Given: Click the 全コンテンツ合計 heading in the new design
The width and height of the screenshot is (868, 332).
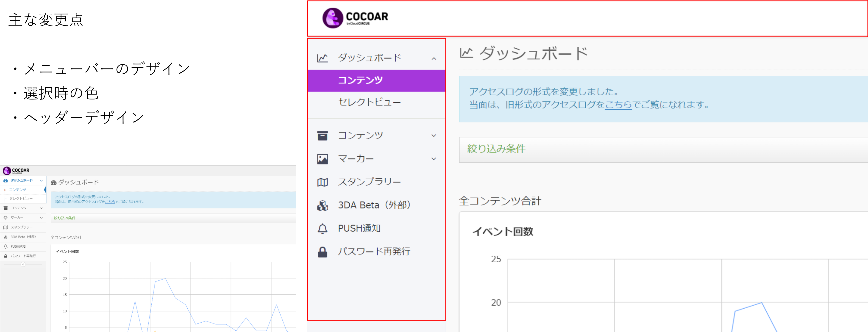Looking at the screenshot, I should 500,201.
